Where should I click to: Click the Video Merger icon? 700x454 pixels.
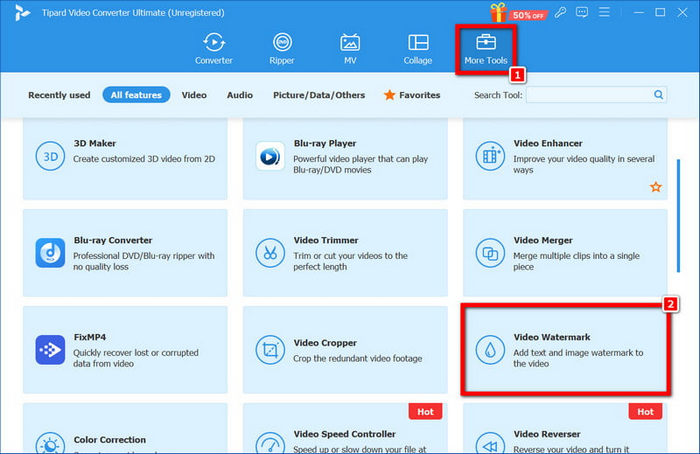(x=490, y=253)
